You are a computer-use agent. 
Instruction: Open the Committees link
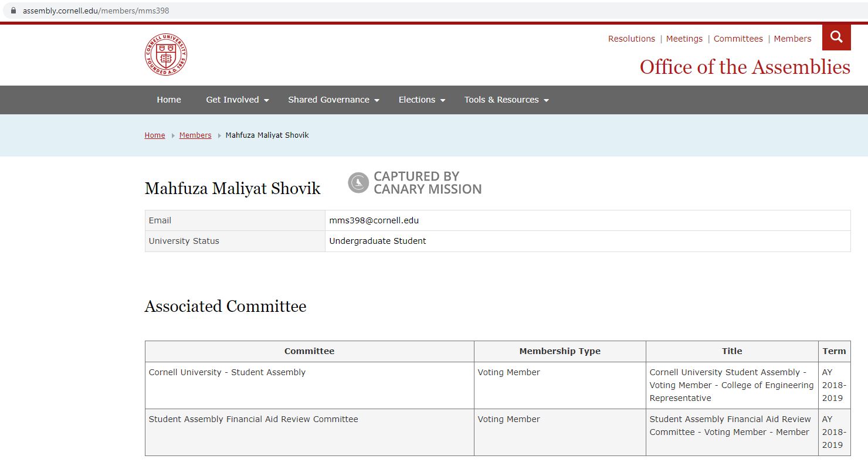point(738,39)
